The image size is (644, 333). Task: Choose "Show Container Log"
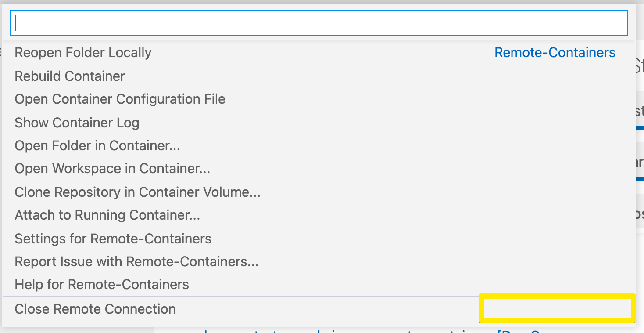[x=77, y=123]
